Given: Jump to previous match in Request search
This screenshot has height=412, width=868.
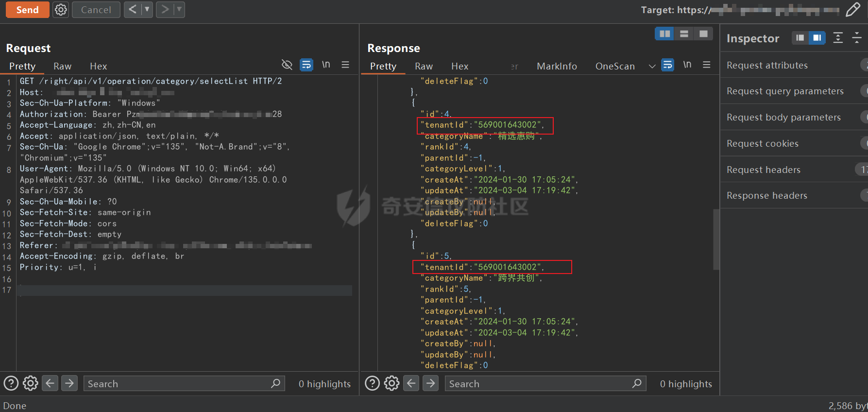Looking at the screenshot, I should 50,383.
